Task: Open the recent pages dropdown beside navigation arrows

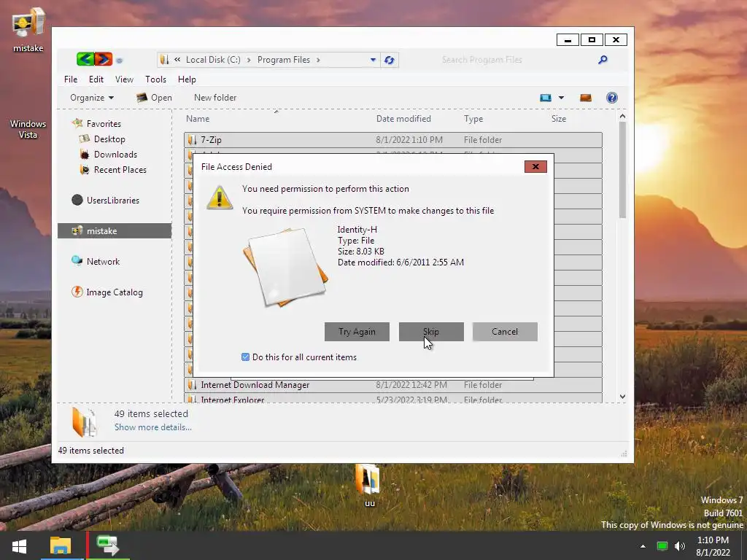Action: (119, 60)
